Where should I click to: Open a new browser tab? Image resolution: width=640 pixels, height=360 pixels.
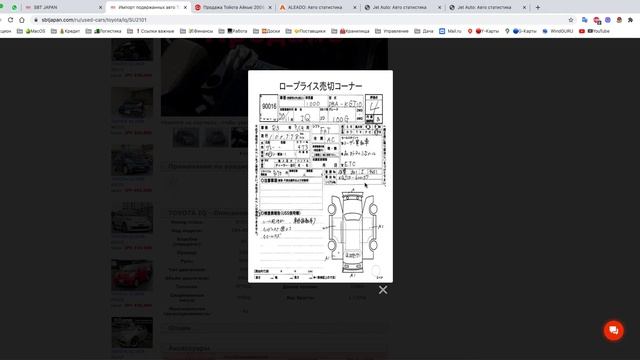(538, 7)
